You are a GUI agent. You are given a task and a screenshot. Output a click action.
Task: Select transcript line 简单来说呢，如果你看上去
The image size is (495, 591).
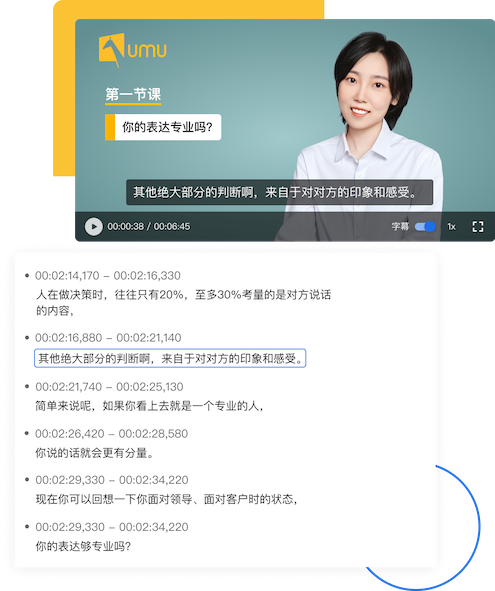click(149, 406)
